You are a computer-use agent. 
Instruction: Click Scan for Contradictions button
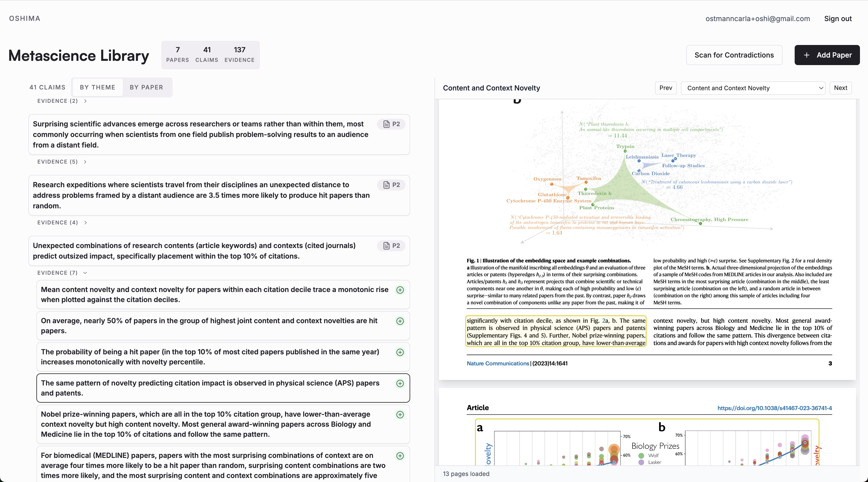(x=734, y=55)
